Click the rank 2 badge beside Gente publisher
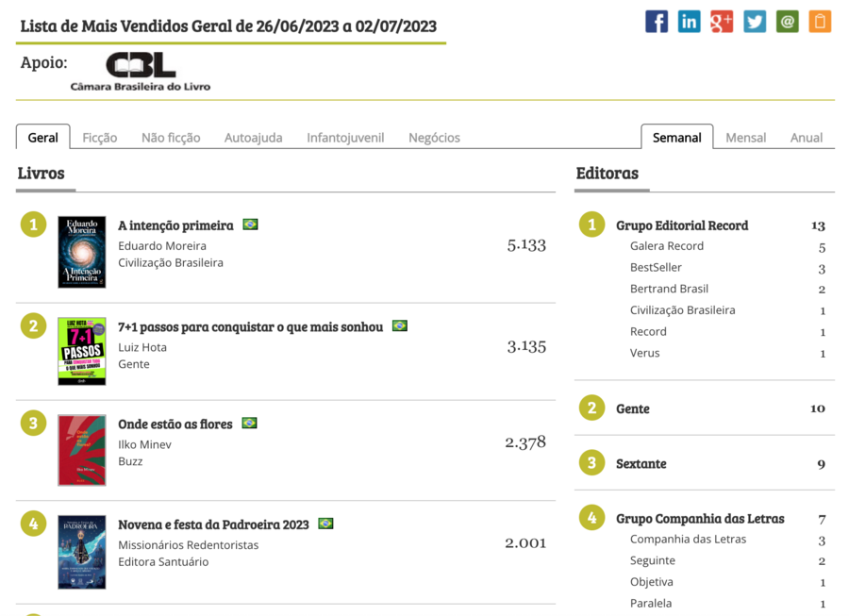Screen dimensions: 849x616 point(591,408)
